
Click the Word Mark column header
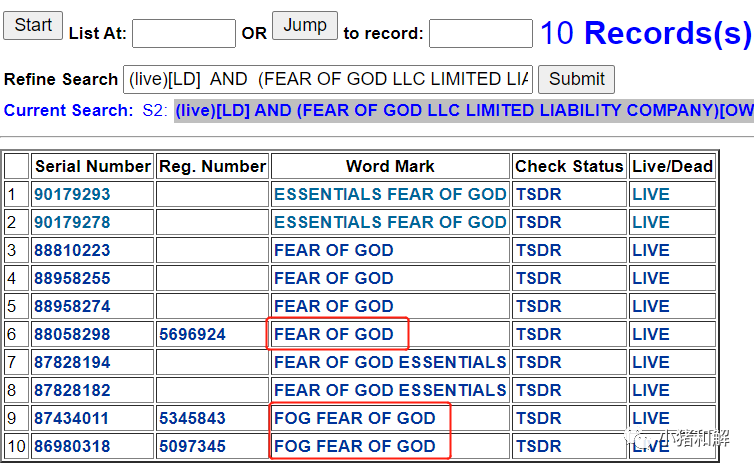click(x=390, y=166)
